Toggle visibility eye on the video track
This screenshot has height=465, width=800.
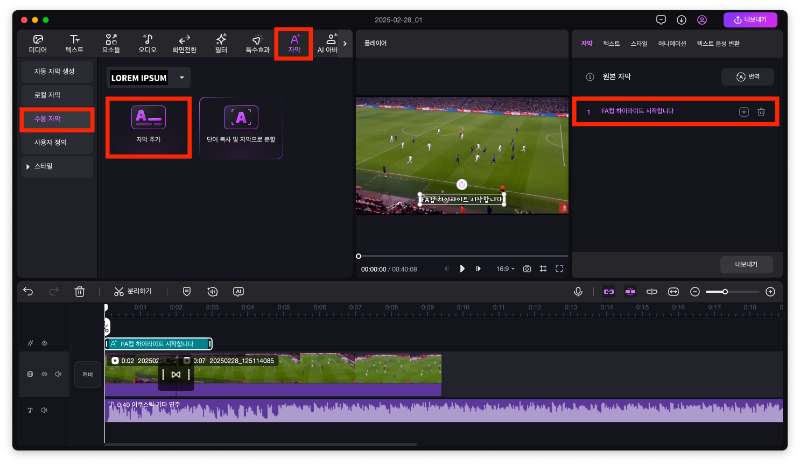tap(44, 374)
